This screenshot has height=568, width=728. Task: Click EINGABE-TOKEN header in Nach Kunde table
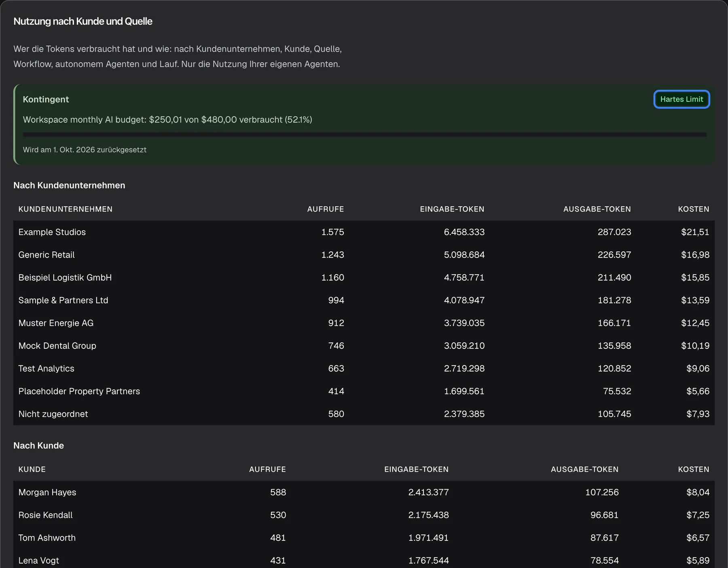[417, 469]
